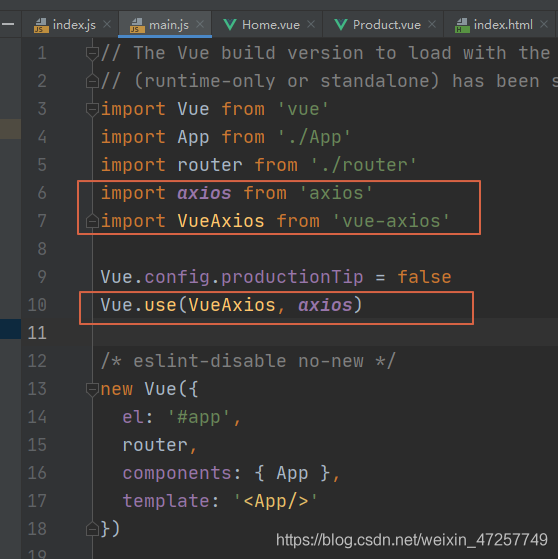Switch to the index.js tab
This screenshot has height=559, width=558.
tap(70, 25)
